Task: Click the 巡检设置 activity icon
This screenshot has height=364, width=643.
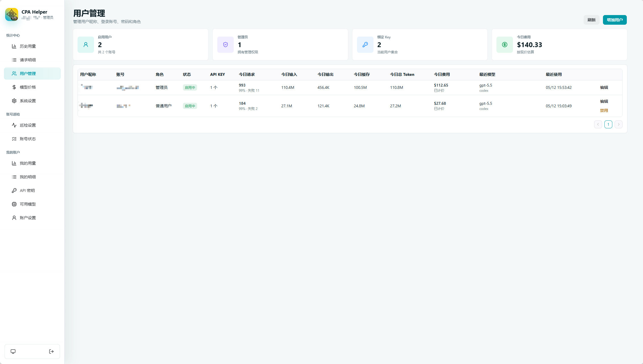Action: [x=14, y=125]
